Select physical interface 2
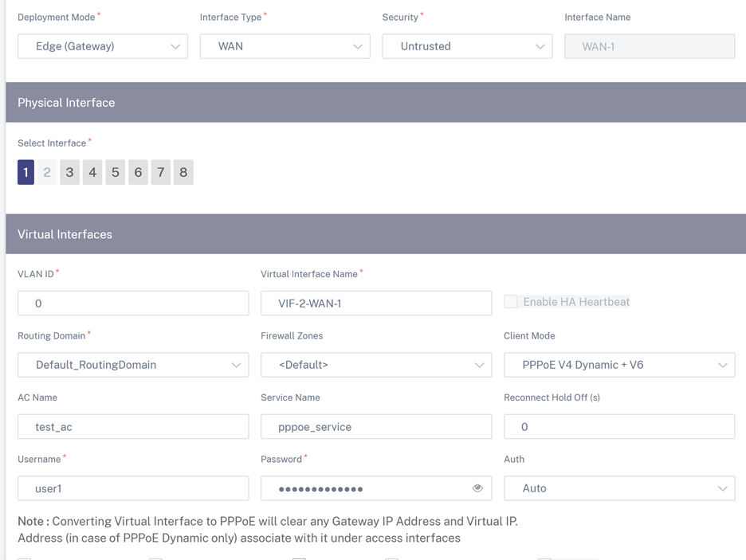746x560 pixels. (x=47, y=172)
